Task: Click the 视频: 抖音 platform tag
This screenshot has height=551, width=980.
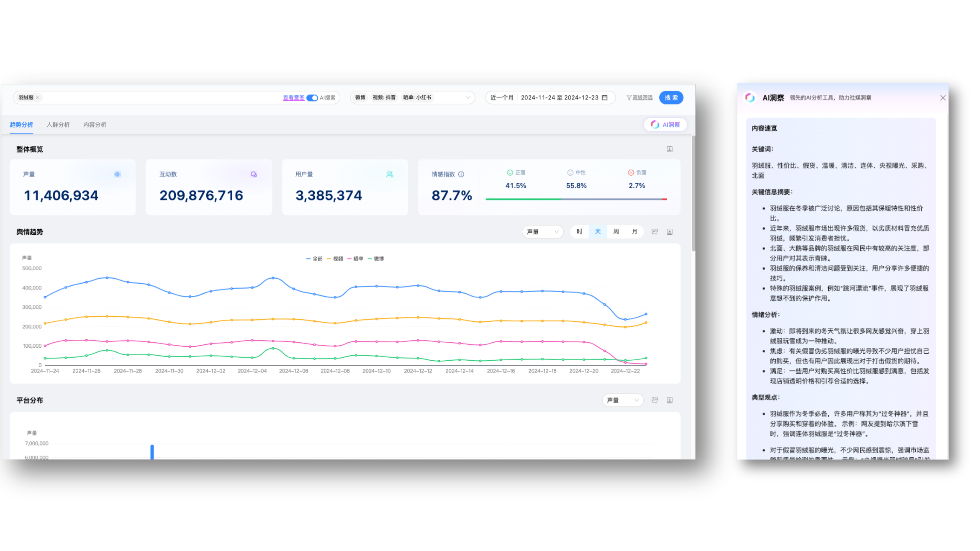Action: coord(384,98)
